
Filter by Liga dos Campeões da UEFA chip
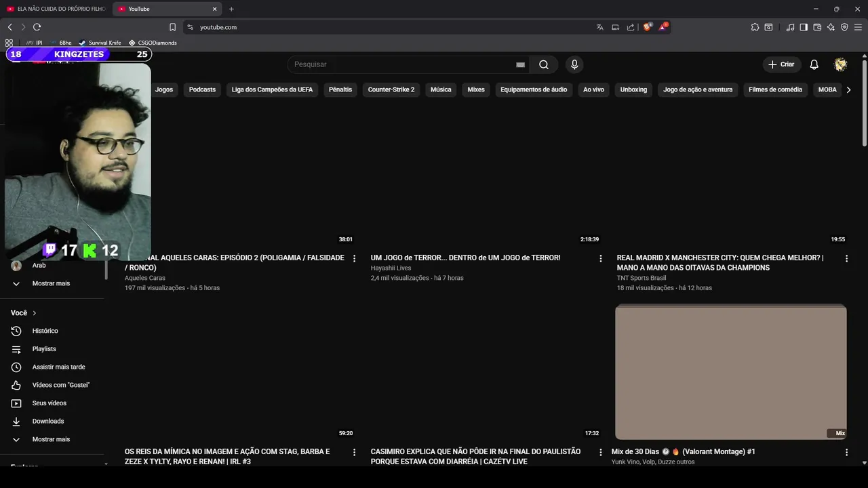coord(272,89)
